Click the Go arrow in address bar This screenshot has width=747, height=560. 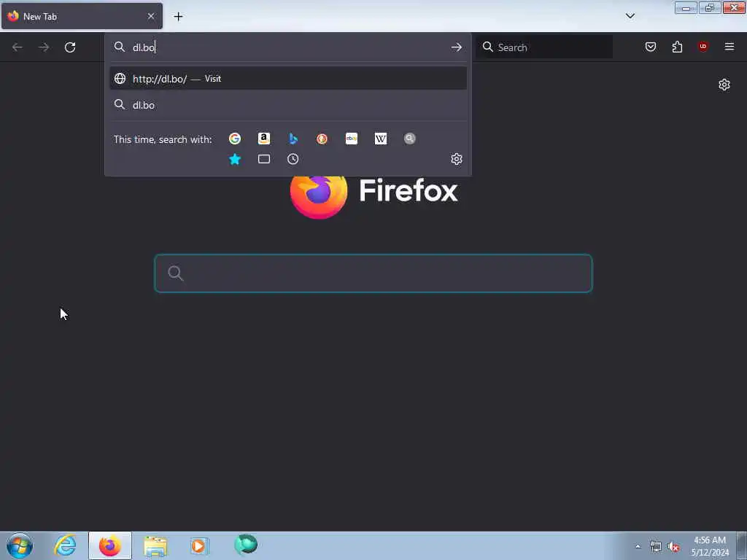pyautogui.click(x=457, y=47)
